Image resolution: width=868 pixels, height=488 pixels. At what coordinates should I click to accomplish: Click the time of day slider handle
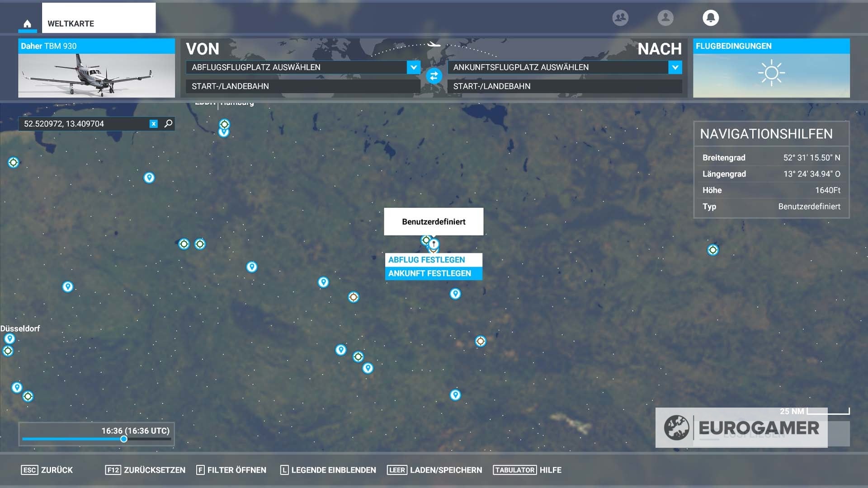click(x=123, y=439)
